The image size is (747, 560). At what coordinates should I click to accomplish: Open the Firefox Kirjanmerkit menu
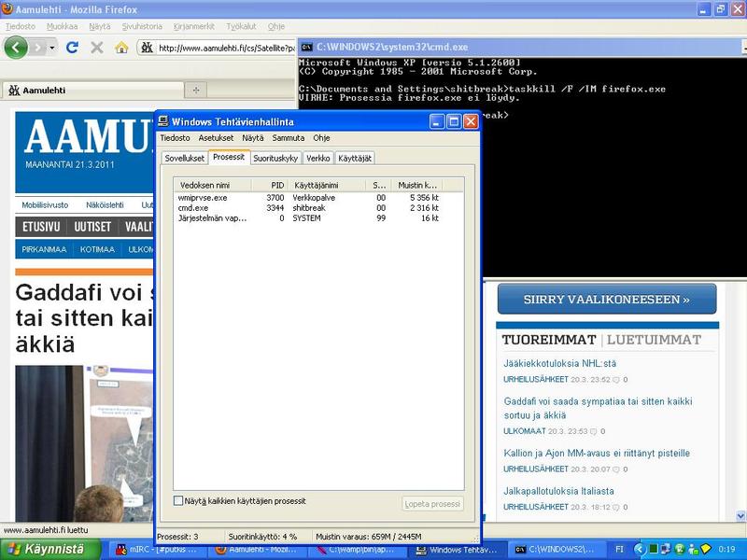pos(194,27)
